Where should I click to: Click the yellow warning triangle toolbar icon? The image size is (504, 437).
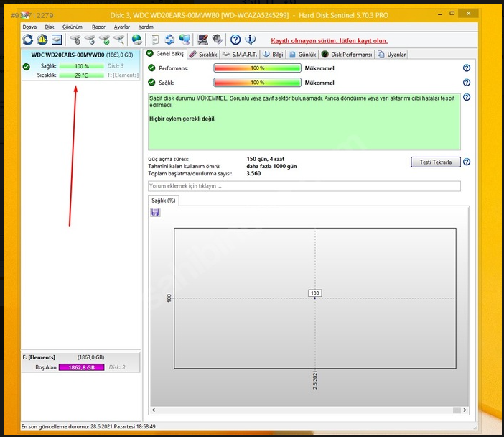42,40
